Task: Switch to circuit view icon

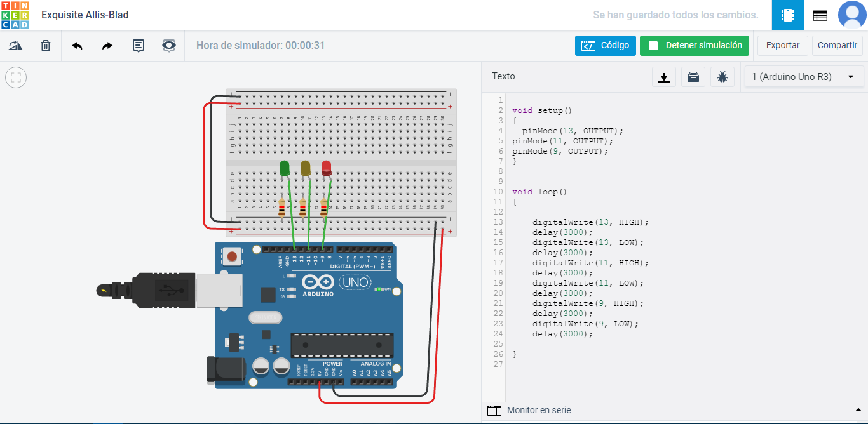Action: pos(788,15)
